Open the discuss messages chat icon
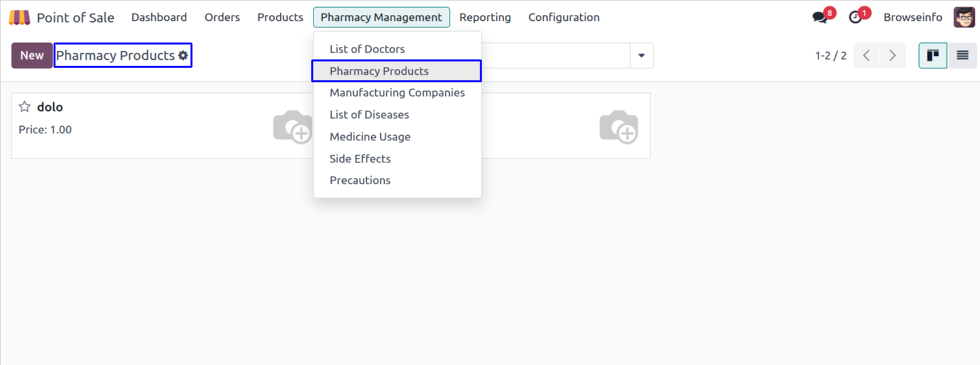This screenshot has height=365, width=980. click(820, 18)
